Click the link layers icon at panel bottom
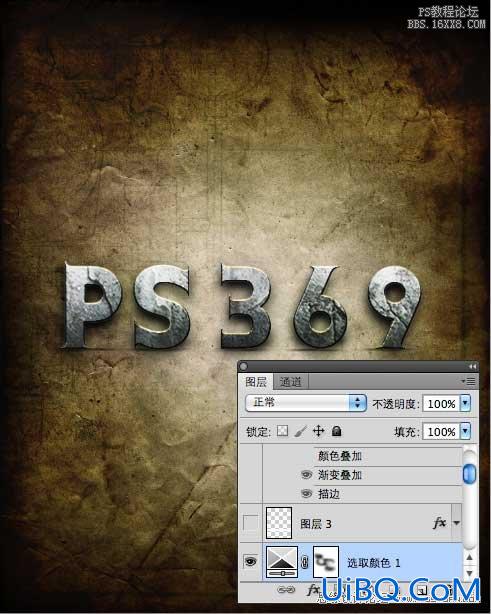The height and width of the screenshot is (614, 491). tap(286, 589)
